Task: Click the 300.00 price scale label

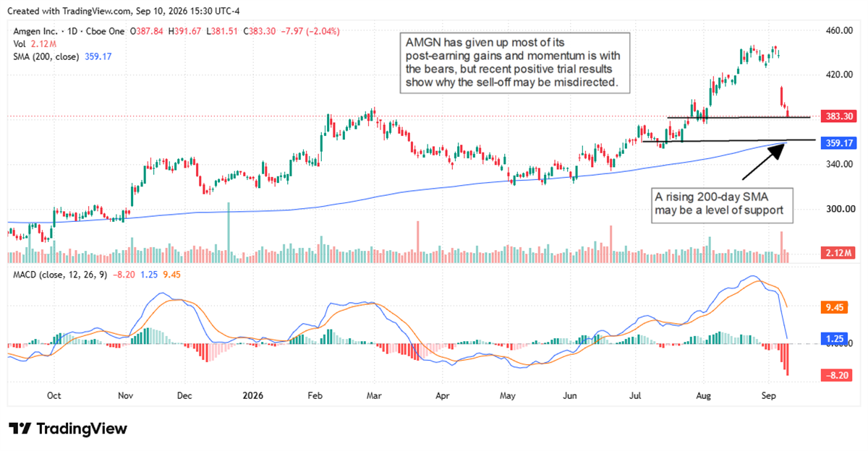Action: click(839, 209)
